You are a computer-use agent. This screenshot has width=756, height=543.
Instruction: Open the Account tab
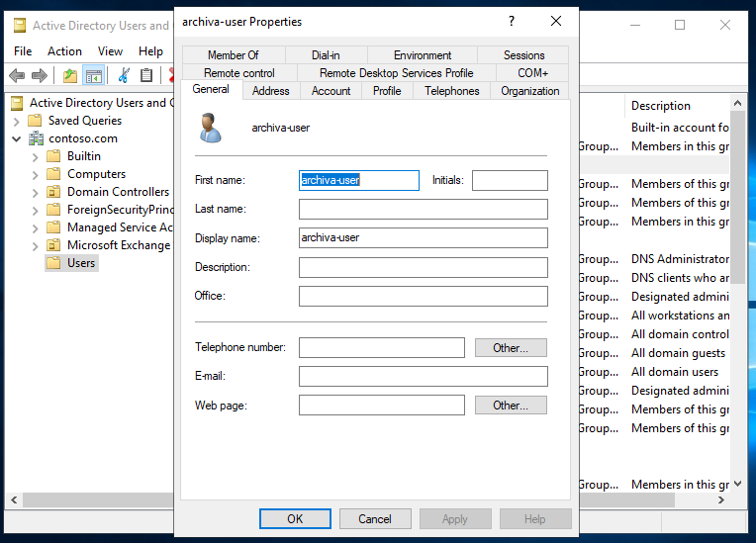[x=331, y=91]
